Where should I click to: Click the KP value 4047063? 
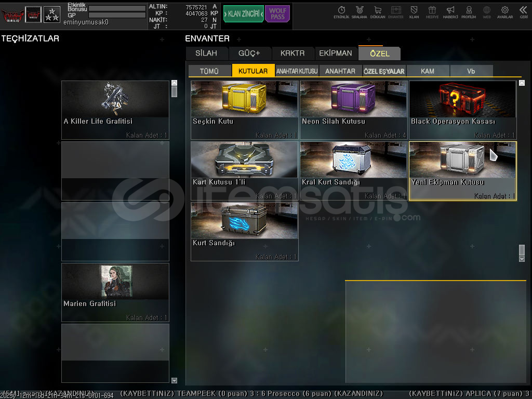click(x=196, y=13)
